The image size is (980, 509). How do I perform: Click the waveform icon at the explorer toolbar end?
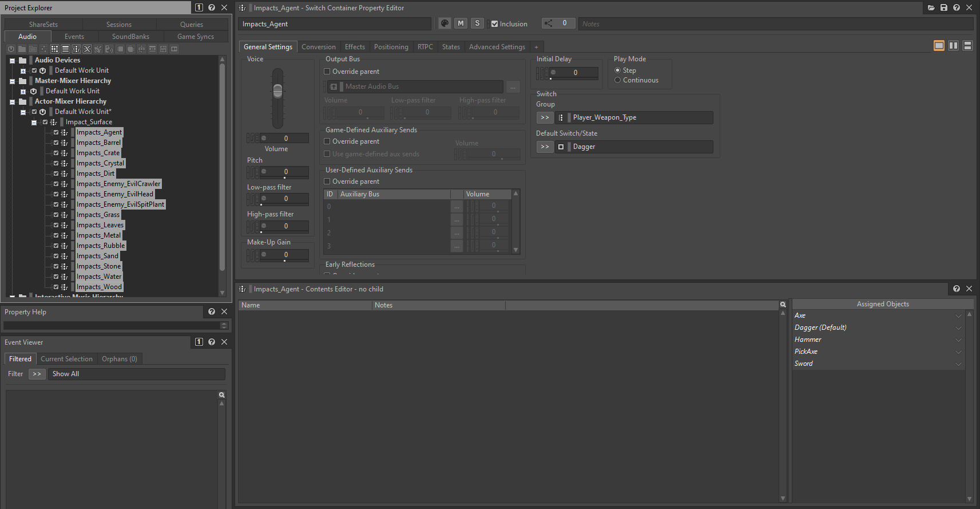pyautogui.click(x=174, y=49)
